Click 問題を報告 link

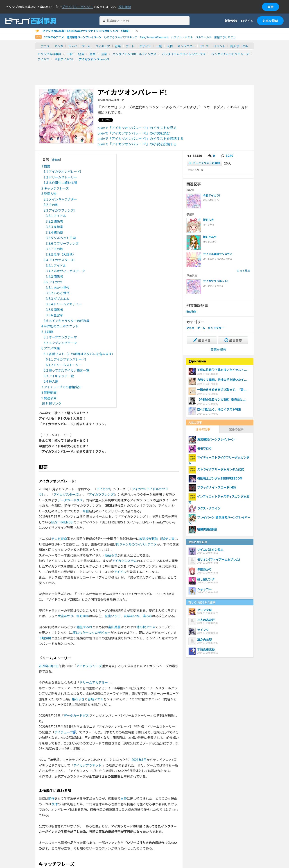[218, 350]
